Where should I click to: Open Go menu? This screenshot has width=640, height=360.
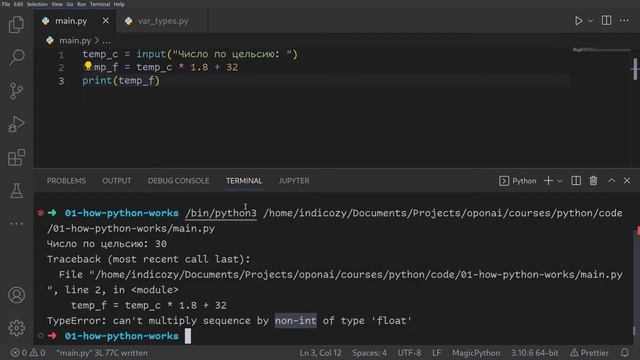tap(70, 4)
